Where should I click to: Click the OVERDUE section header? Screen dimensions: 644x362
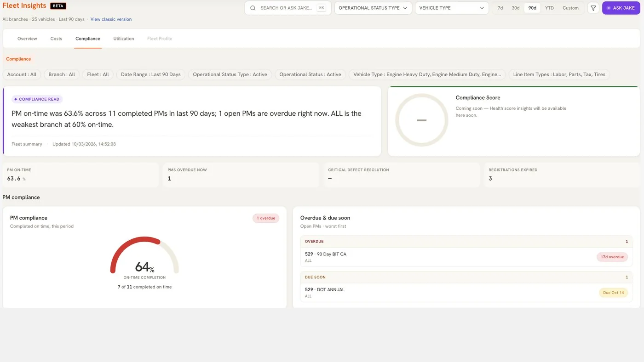(466, 242)
